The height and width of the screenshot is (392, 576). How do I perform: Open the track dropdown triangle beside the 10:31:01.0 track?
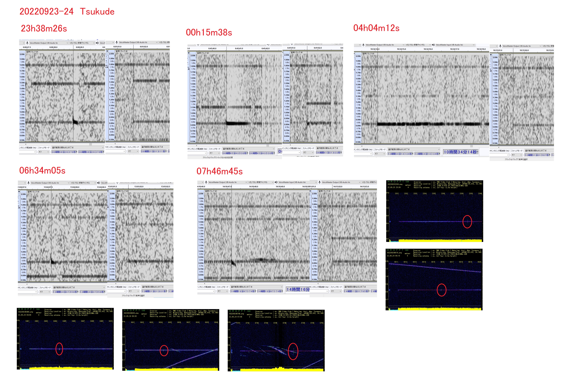click(491, 55)
